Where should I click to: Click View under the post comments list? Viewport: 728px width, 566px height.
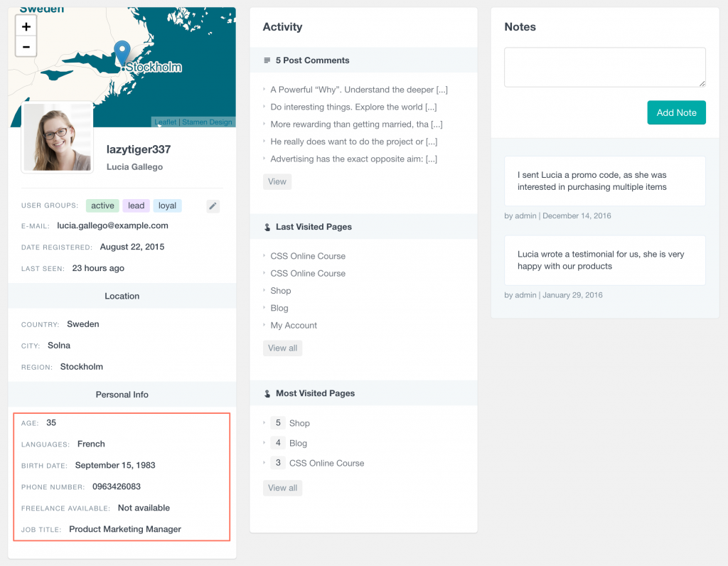277,181
